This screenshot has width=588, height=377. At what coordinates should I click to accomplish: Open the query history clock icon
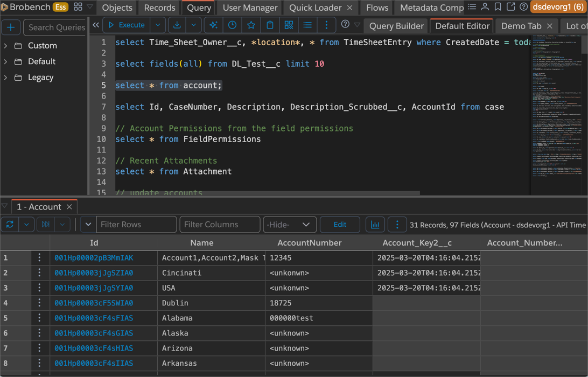[x=232, y=25]
